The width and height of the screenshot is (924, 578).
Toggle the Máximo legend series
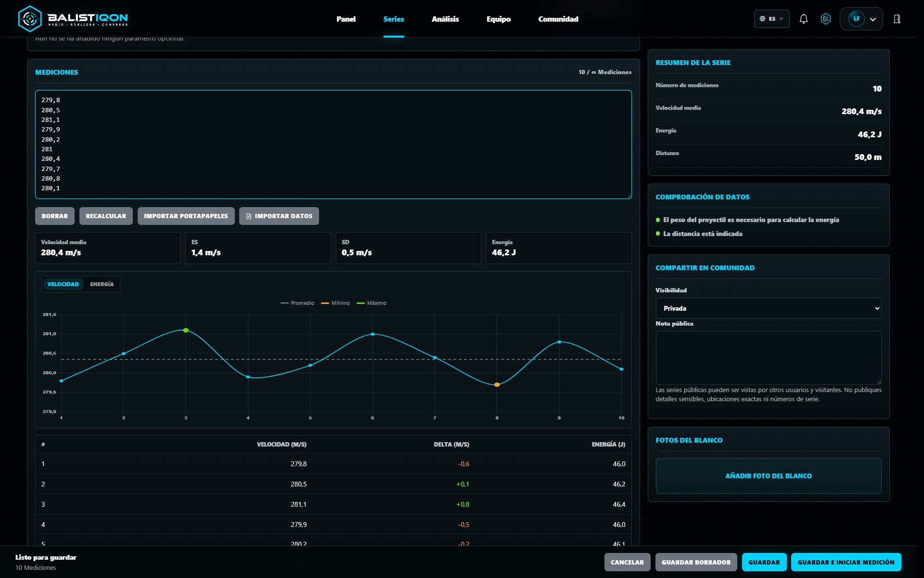click(372, 303)
